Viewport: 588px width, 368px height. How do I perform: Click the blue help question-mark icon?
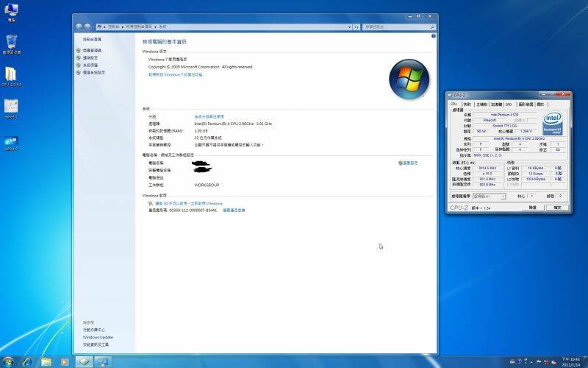pyautogui.click(x=434, y=36)
